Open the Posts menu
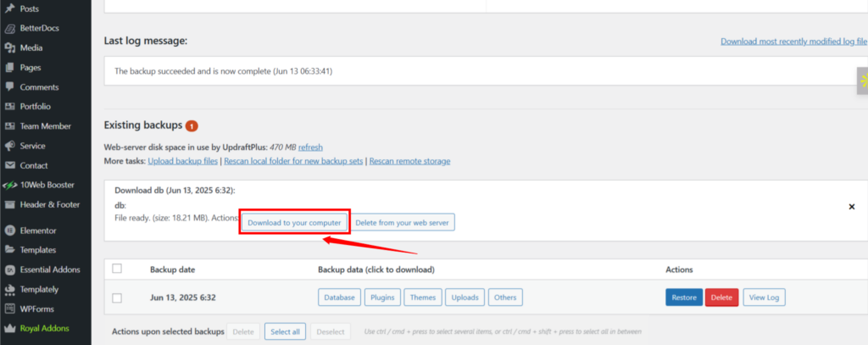Viewport: 868px width, 345px height. (x=30, y=8)
